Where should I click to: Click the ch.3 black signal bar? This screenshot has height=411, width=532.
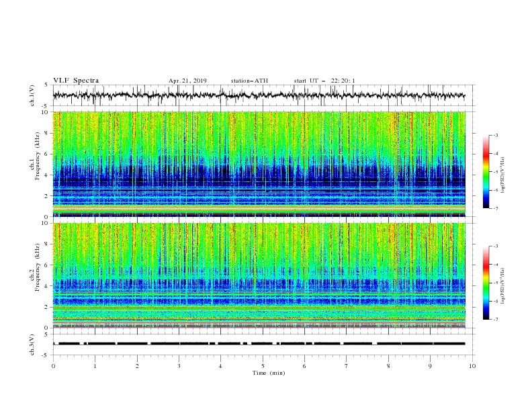click(259, 344)
